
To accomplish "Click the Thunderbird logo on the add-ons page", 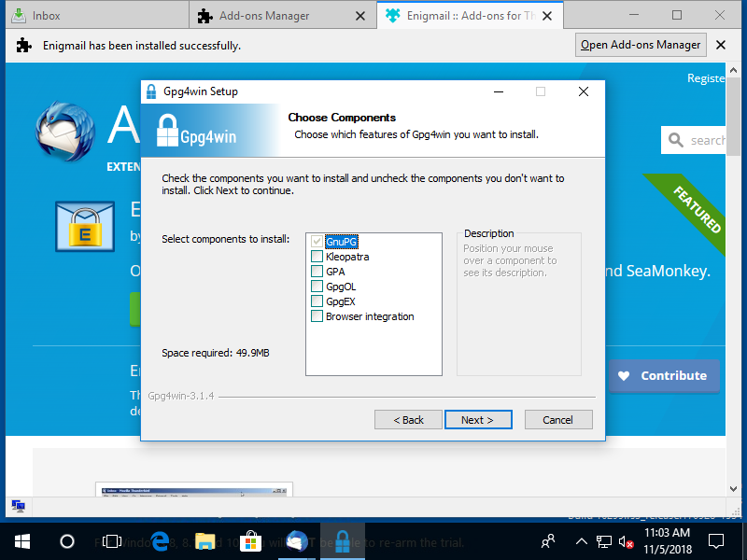I will [x=59, y=131].
